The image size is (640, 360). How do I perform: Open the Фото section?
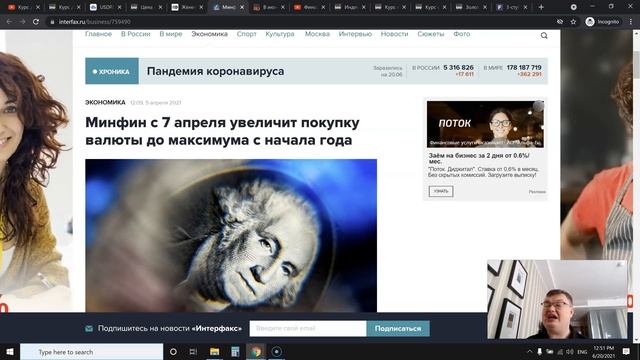click(462, 34)
